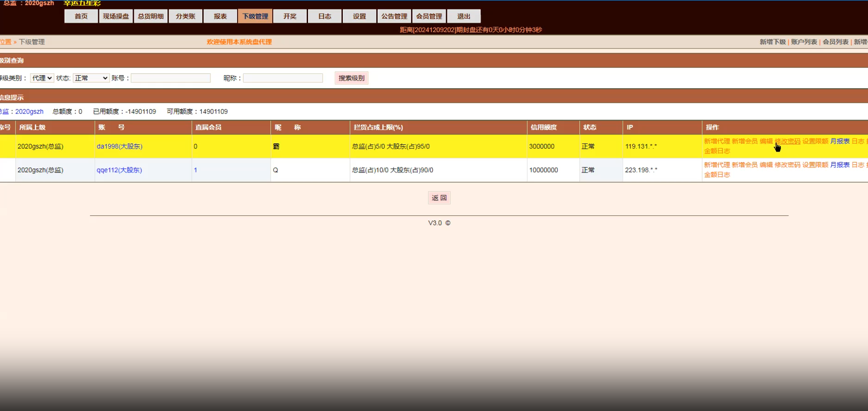This screenshot has height=411, width=868.
Task: Select 退出 to log out
Action: (464, 16)
